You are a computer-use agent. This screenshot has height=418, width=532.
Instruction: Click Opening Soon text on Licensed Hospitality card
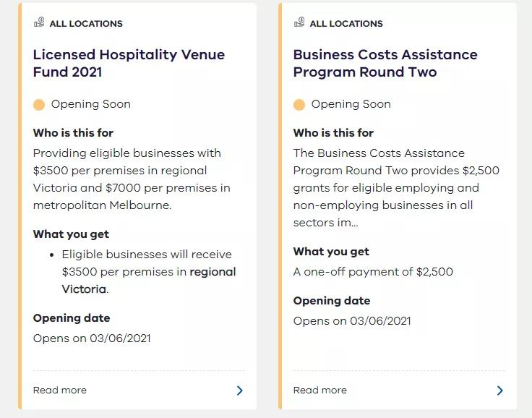(x=91, y=104)
